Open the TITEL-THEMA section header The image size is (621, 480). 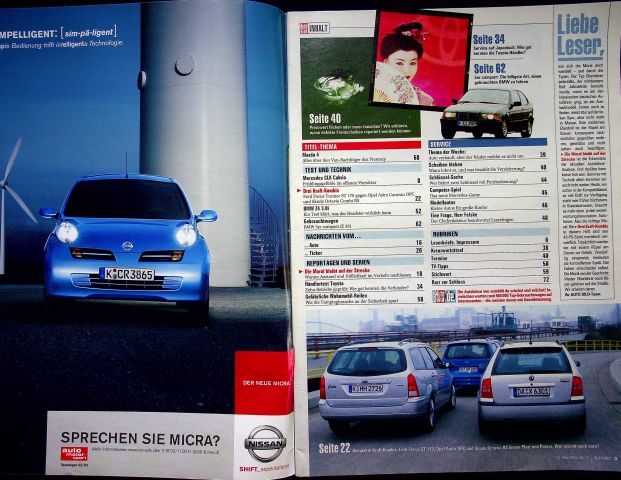click(321, 145)
